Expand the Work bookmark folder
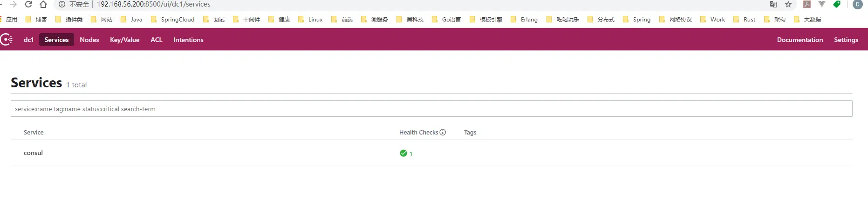The image size is (868, 198). (x=713, y=19)
